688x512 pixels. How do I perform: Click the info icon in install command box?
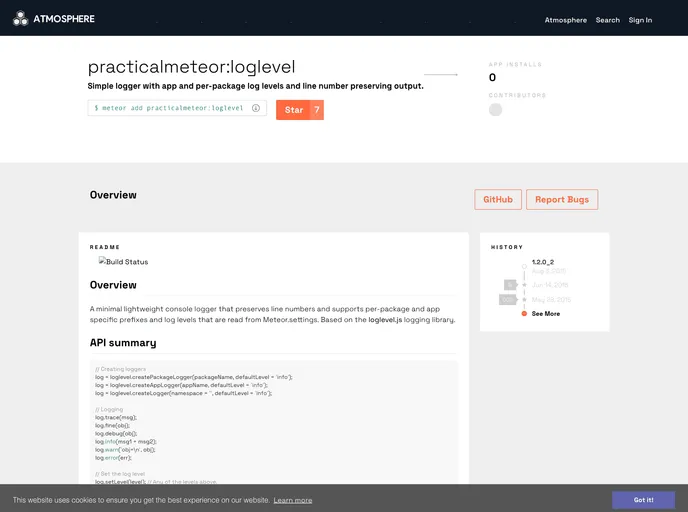[256, 108]
